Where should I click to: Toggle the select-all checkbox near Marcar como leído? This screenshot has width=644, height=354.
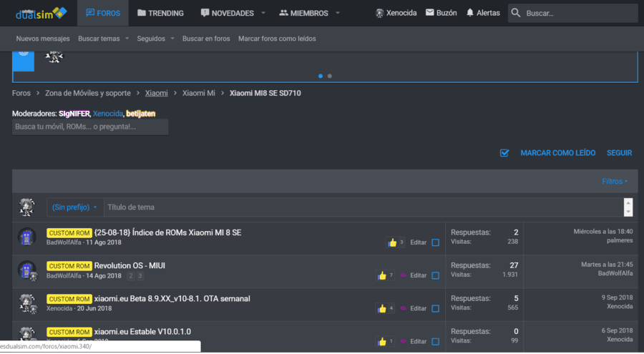click(504, 153)
